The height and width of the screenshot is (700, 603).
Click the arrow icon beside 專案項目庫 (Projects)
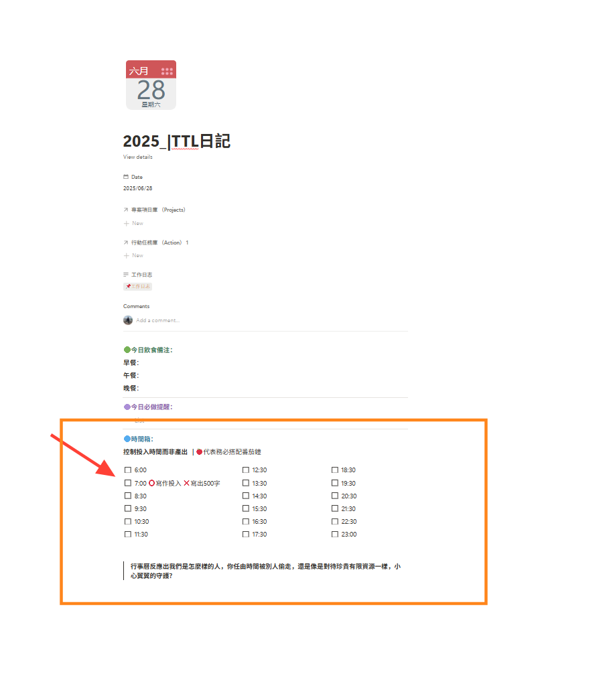[126, 210]
